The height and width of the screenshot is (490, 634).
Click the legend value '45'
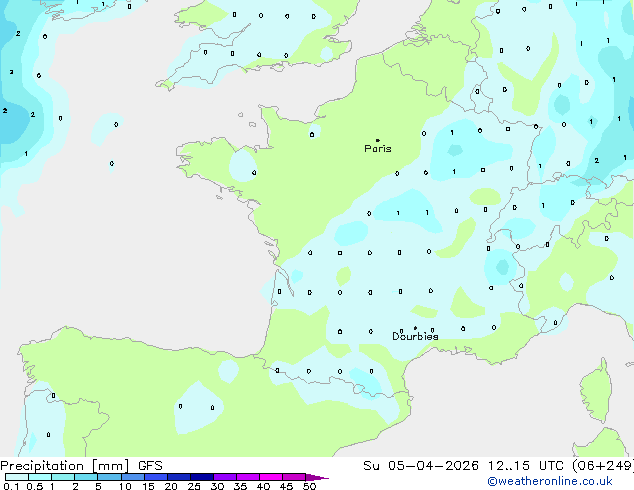click(x=286, y=486)
